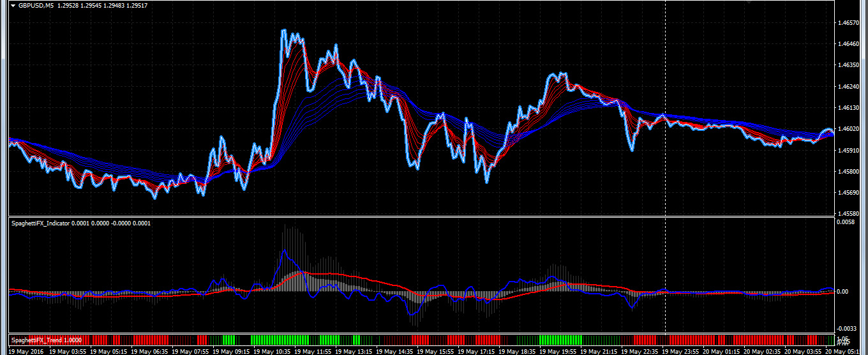Click the 19 May 13:15 time label
Image resolution: width=868 pixels, height=355 pixels.
point(354,351)
